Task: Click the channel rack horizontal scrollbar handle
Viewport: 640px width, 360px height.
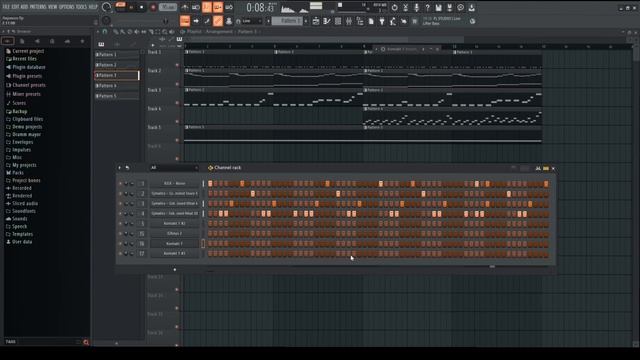Action: (x=492, y=267)
